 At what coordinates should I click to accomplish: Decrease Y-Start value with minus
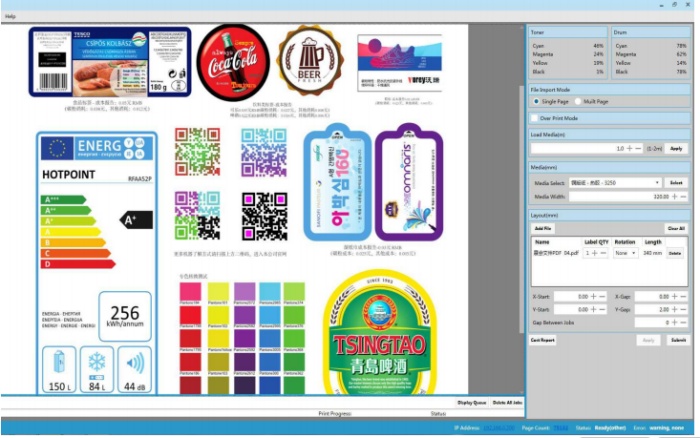click(602, 309)
